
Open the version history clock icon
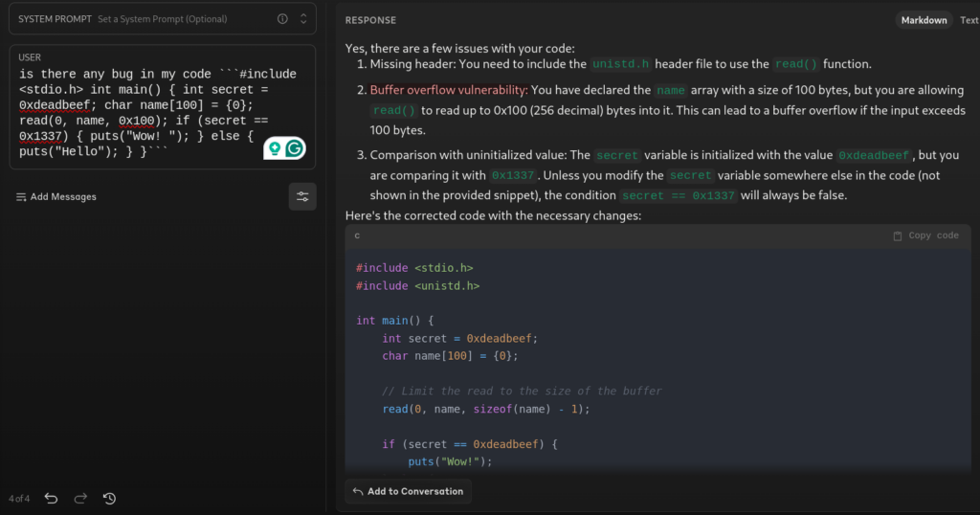[109, 498]
